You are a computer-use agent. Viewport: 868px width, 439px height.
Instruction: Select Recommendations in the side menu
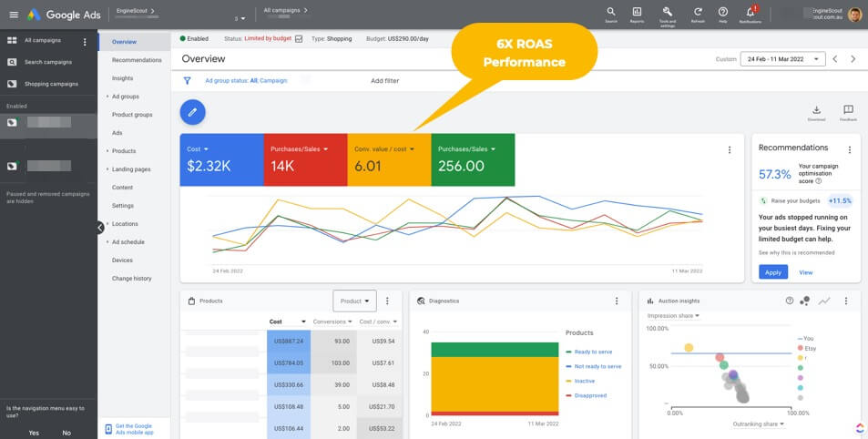point(137,60)
